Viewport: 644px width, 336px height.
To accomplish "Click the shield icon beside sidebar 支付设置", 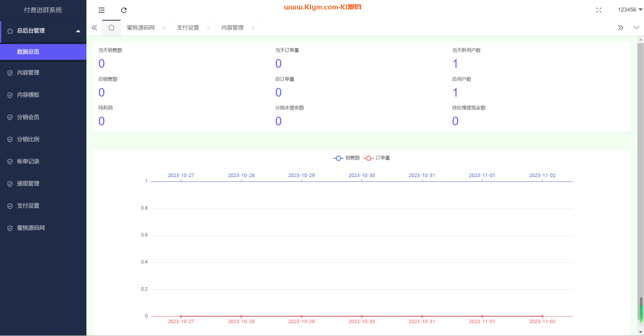I will [x=10, y=206].
